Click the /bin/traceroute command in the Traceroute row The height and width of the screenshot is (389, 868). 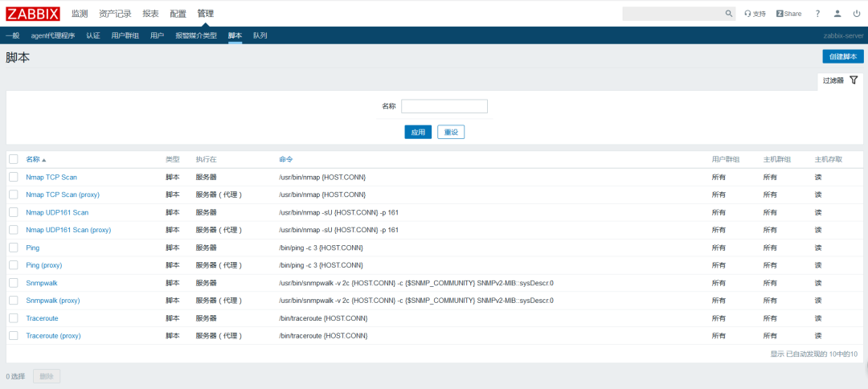pyautogui.click(x=323, y=318)
